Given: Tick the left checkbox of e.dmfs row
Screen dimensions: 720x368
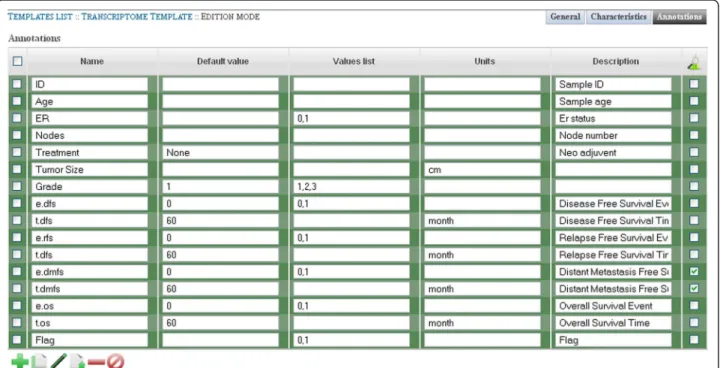Looking at the screenshot, I should click(17, 271).
